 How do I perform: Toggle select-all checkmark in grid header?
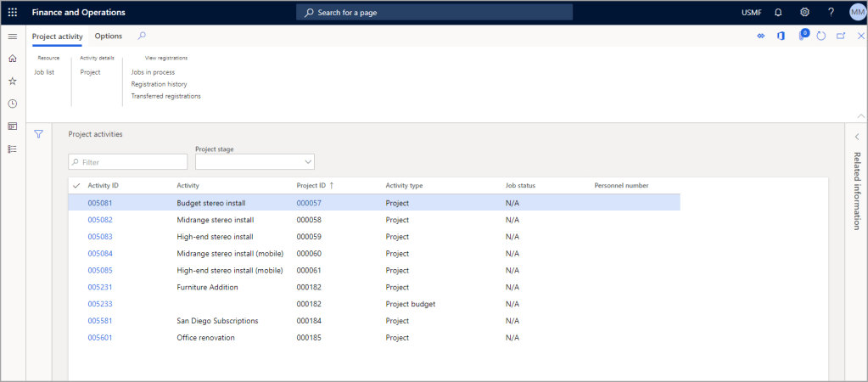(77, 185)
